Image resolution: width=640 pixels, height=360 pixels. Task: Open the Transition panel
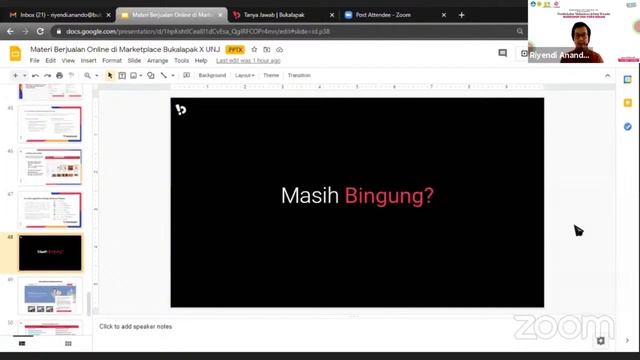(x=299, y=76)
